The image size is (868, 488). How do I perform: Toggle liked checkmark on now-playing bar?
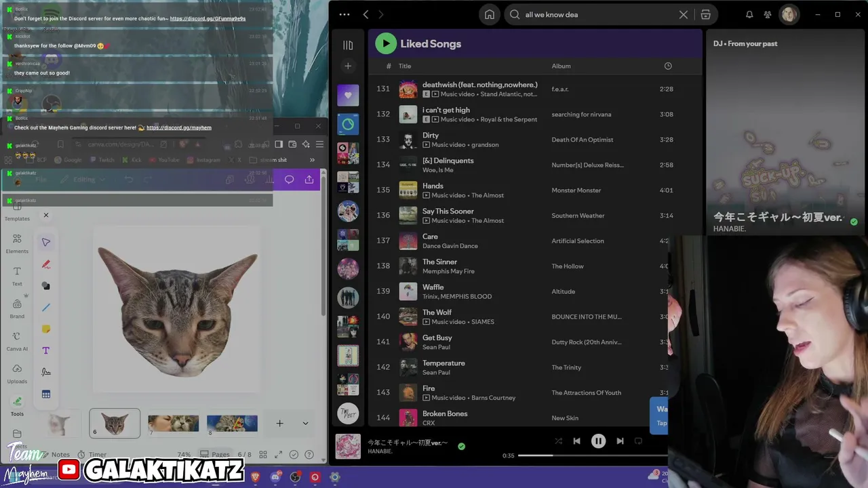click(461, 446)
